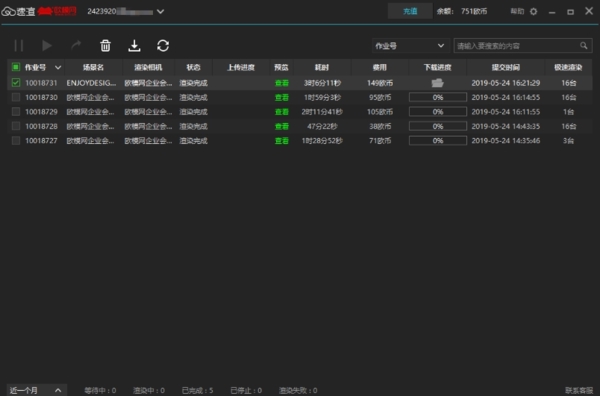Click submit time 2019-05-24 14:35:46
Viewport: 600px width, 396px height.
point(505,141)
